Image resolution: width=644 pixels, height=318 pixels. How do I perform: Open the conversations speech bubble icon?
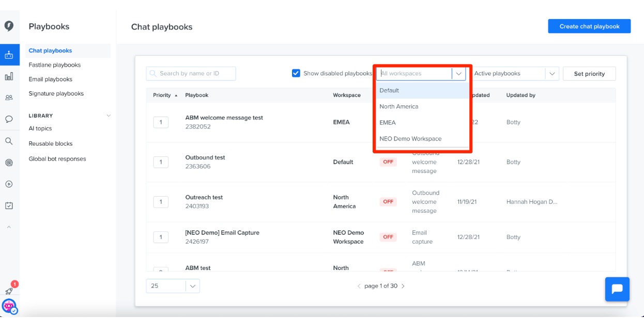(x=9, y=119)
